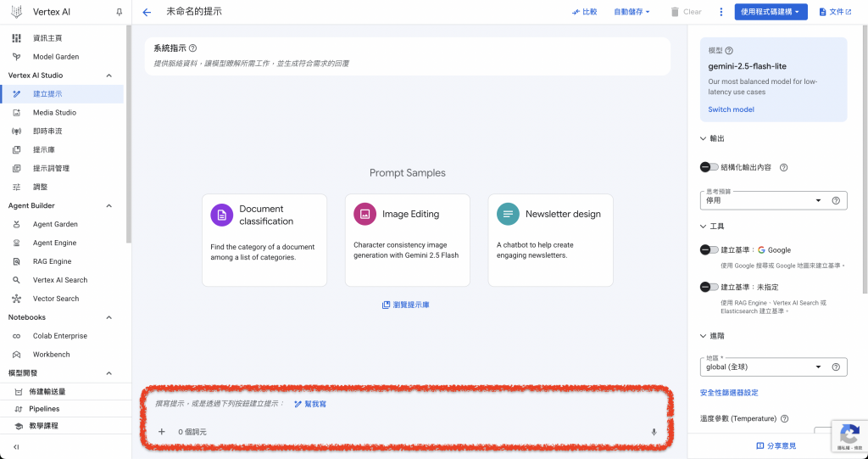
Task: Open the 使用程式碼建構 dropdown button
Action: coord(771,12)
